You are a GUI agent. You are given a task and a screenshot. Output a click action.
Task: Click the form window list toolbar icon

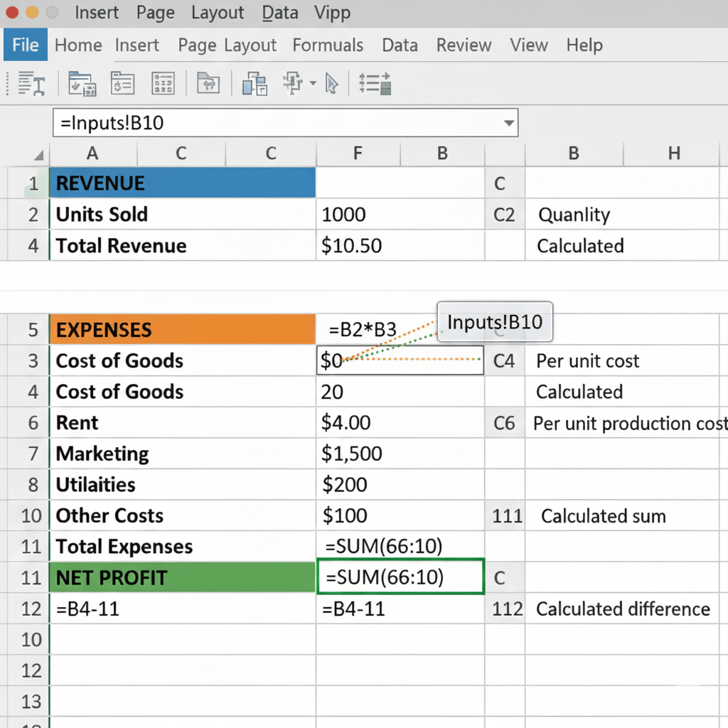click(122, 83)
